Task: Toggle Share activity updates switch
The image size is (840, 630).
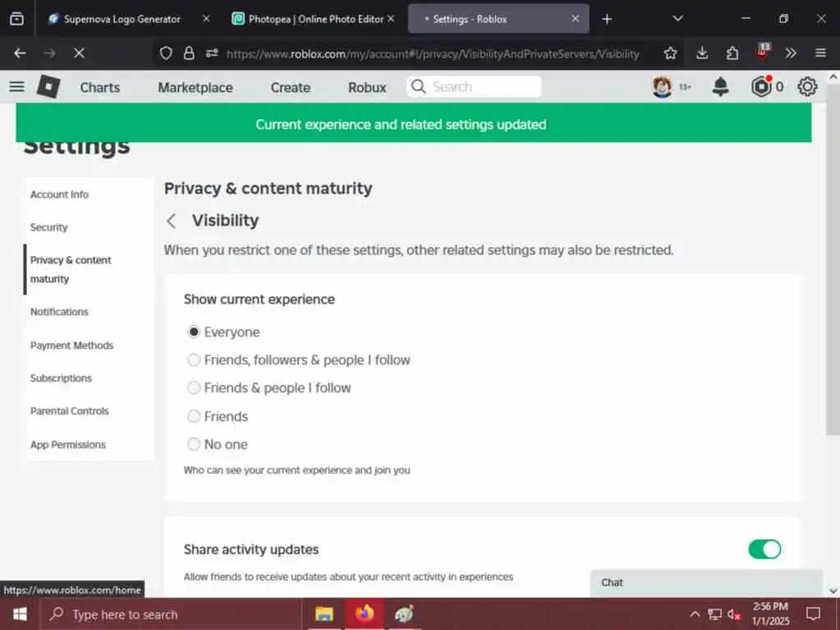Action: pos(765,549)
